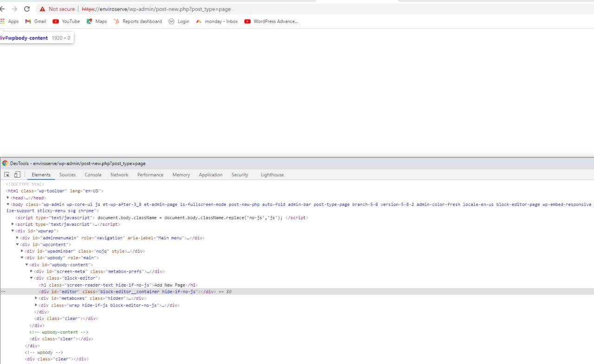This screenshot has width=594, height=364.
Task: Open the monday - Inbox bookmark
Action: pyautogui.click(x=217, y=21)
